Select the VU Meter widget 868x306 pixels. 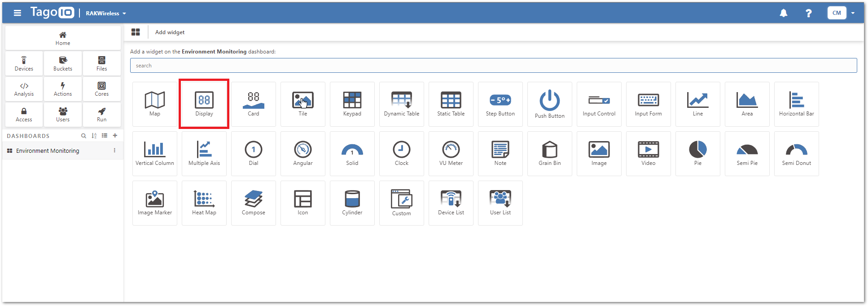[451, 153]
